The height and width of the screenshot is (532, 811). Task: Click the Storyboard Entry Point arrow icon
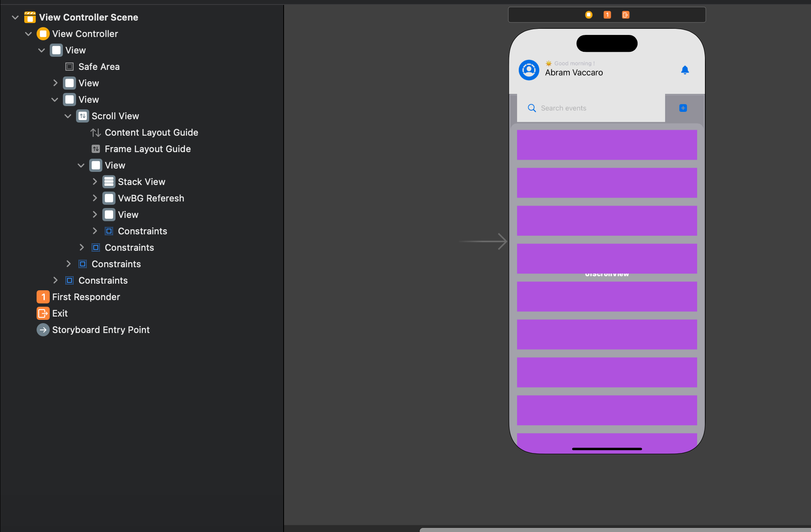43,330
